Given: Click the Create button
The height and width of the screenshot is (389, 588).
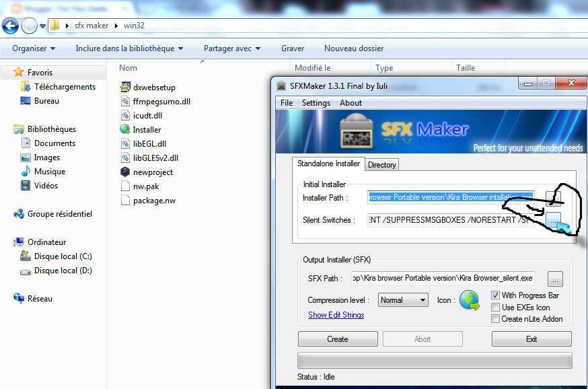Looking at the screenshot, I should click(x=338, y=339).
